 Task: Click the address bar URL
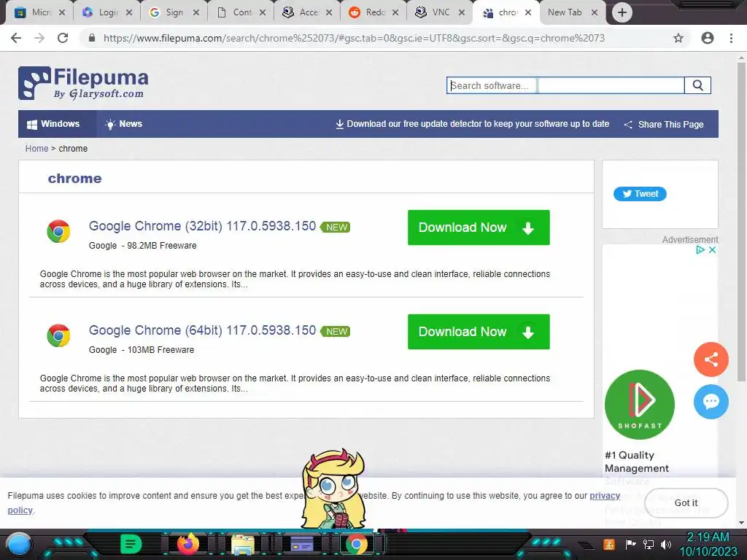[x=354, y=38]
